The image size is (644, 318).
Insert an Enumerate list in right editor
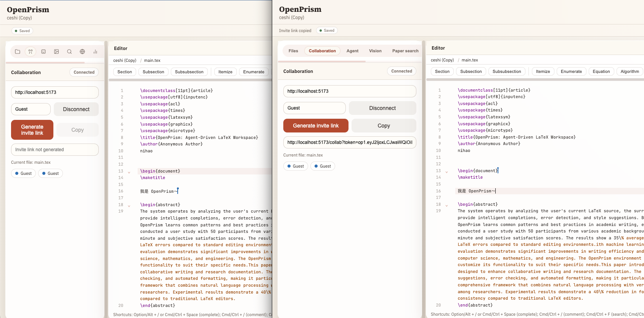click(571, 71)
